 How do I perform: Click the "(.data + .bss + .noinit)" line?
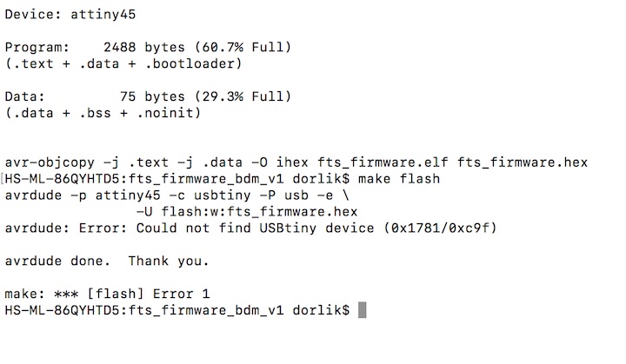(x=104, y=113)
